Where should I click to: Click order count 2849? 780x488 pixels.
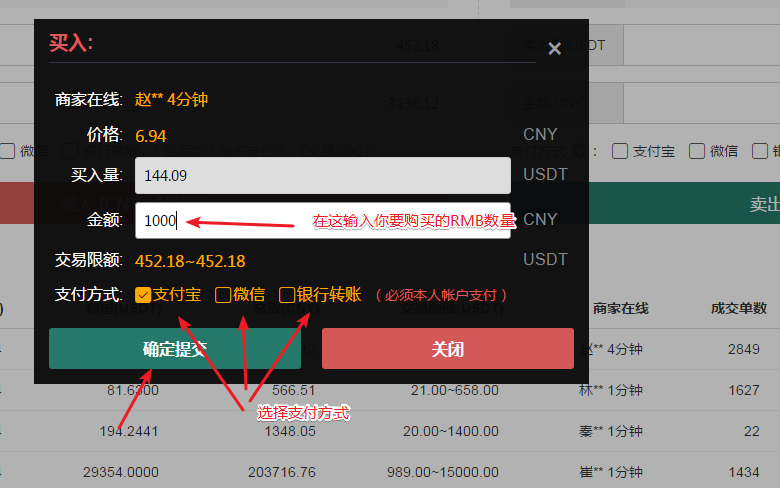pyautogui.click(x=744, y=349)
